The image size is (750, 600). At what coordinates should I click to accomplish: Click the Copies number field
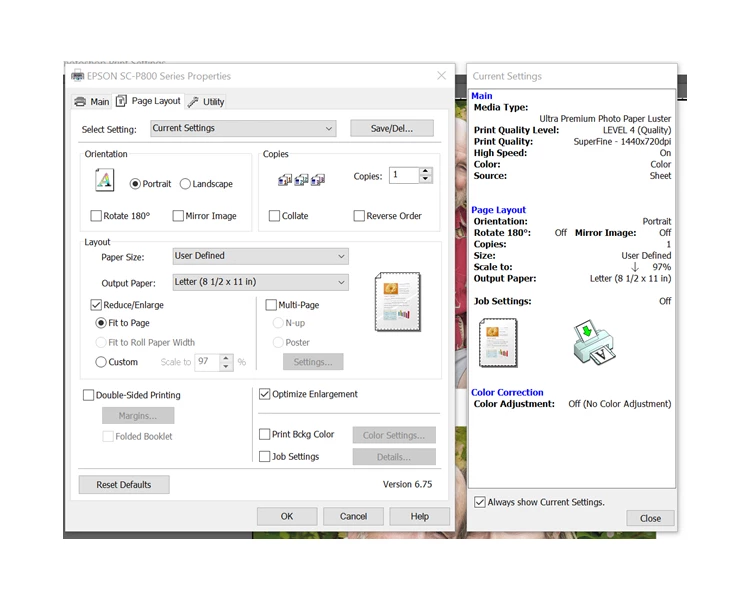(x=404, y=175)
